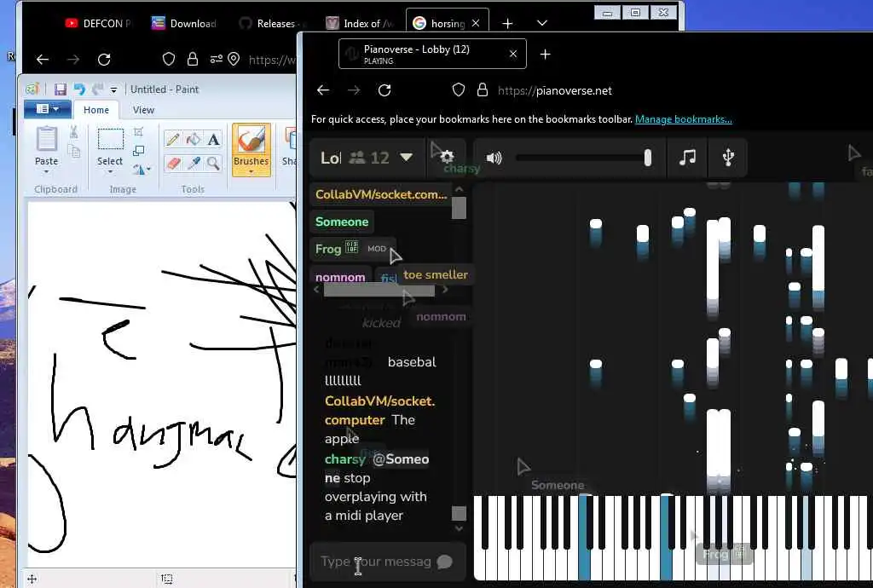
Task: Reload the pianoverse.net page
Action: [384, 90]
